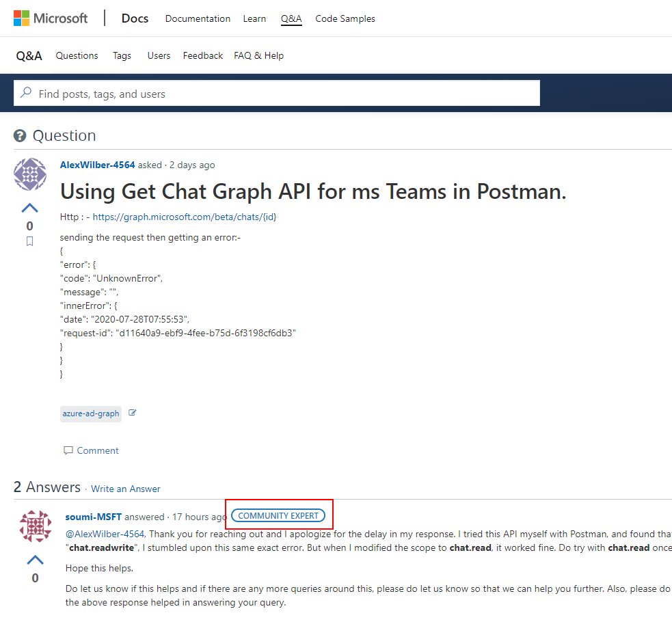Click the Microsoft logo
Image resolution: width=672 pixels, height=624 pixels.
[x=51, y=18]
